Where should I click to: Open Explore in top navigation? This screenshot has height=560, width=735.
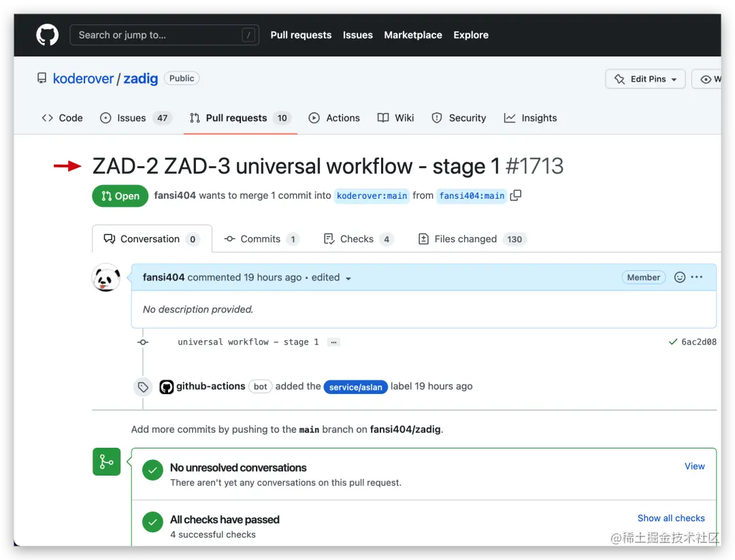click(471, 35)
